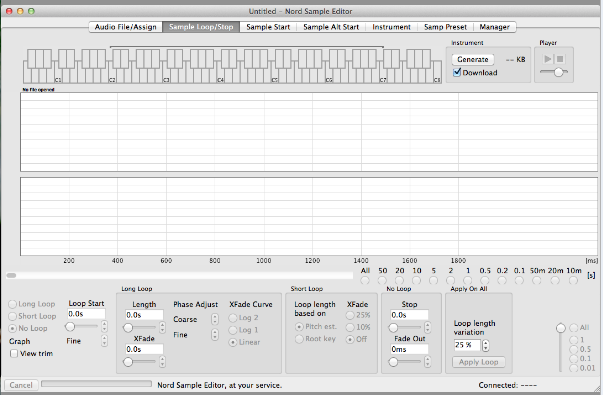Open the Sample Alt Start tab

[331, 27]
